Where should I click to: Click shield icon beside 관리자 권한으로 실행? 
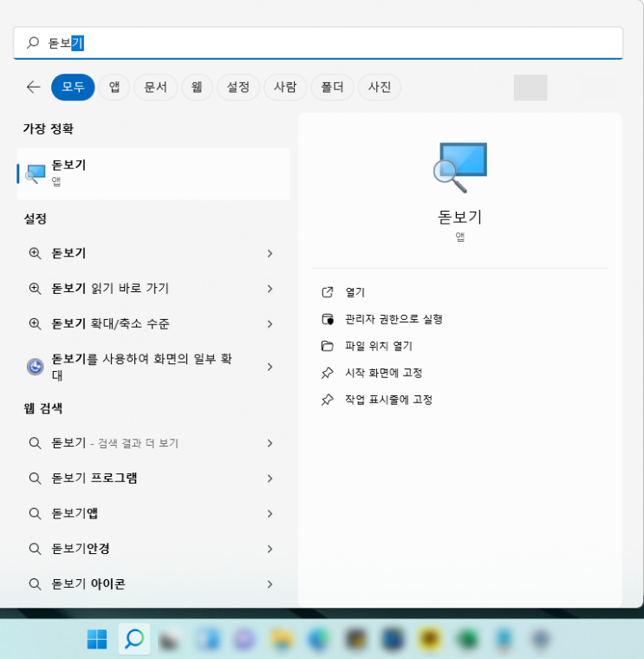coord(328,319)
